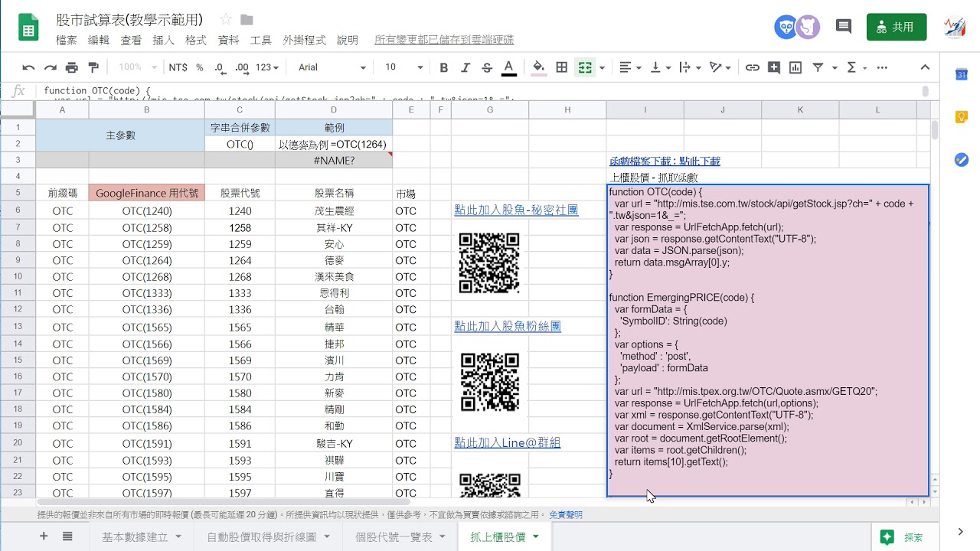
Task: Toggle italic formatting
Action: (465, 67)
